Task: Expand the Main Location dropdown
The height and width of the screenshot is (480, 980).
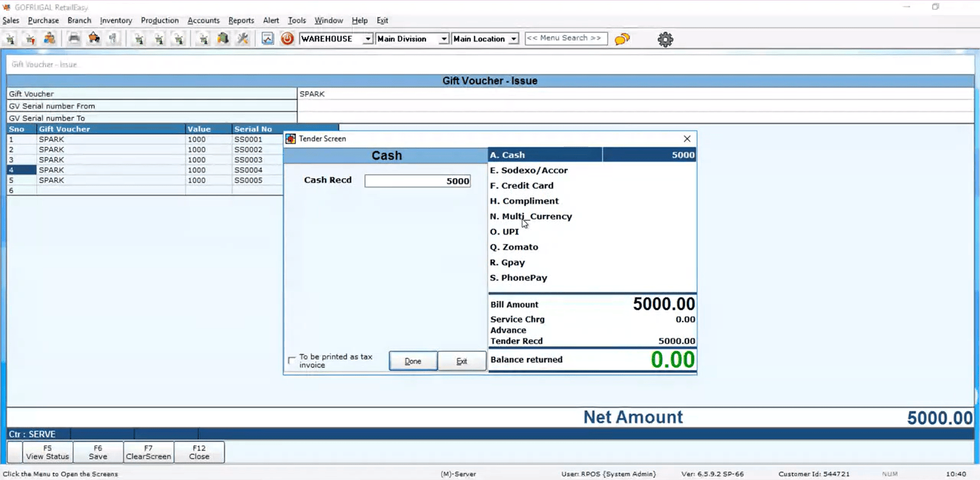Action: click(514, 39)
